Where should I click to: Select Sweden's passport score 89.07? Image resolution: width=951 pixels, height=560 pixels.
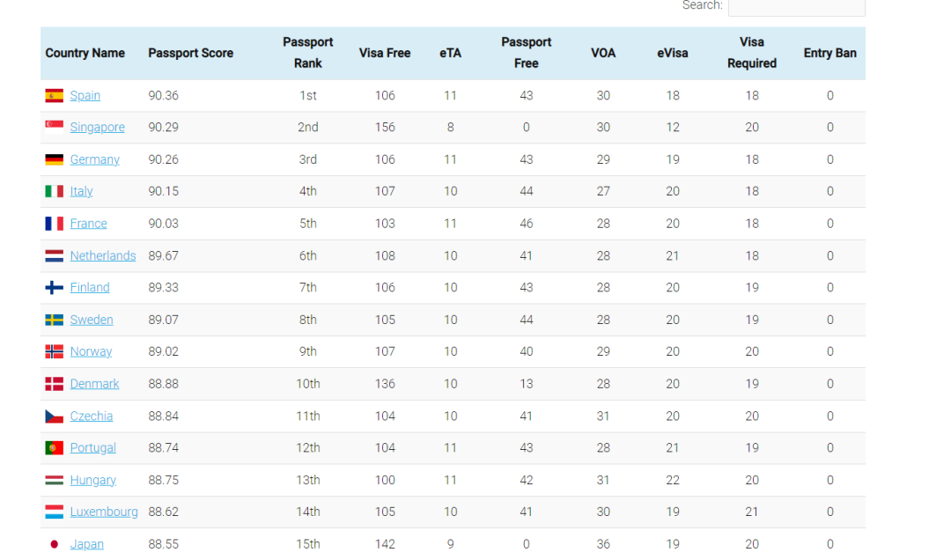163,320
